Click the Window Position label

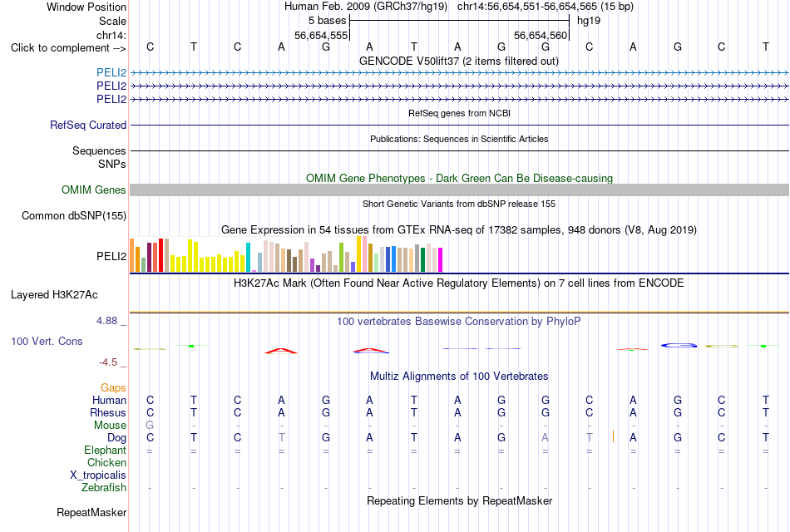click(86, 7)
